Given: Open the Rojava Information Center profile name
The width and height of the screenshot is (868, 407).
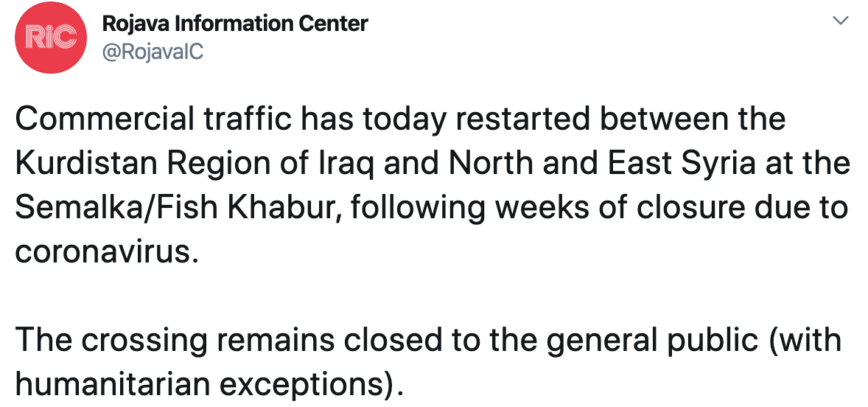Looking at the screenshot, I should (235, 24).
